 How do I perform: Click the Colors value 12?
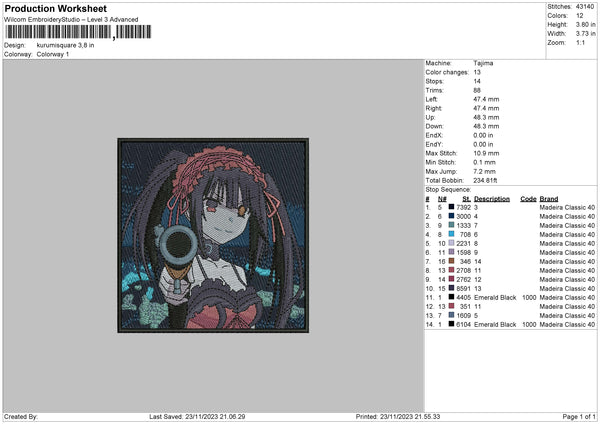pyautogui.click(x=580, y=16)
